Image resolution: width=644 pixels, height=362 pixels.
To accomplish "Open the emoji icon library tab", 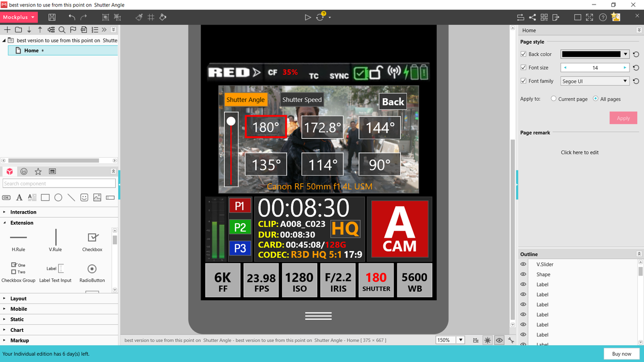I will [x=24, y=171].
